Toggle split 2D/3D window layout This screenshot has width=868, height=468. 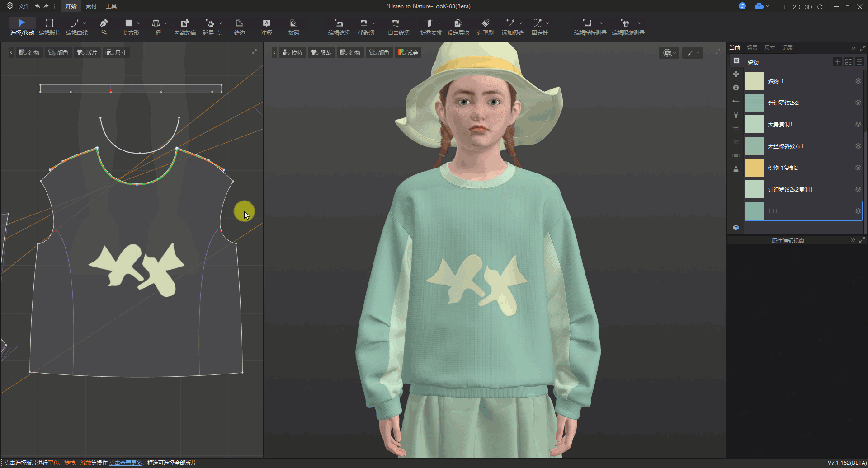pyautogui.click(x=785, y=7)
